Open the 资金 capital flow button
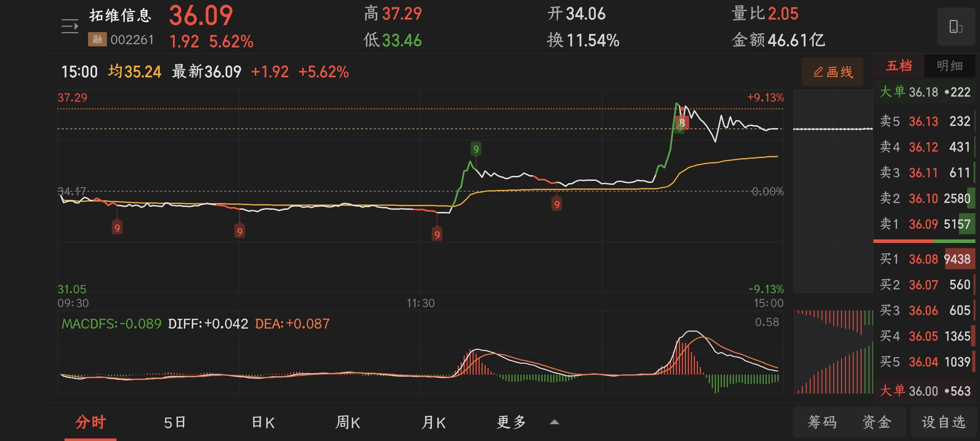 click(x=876, y=422)
